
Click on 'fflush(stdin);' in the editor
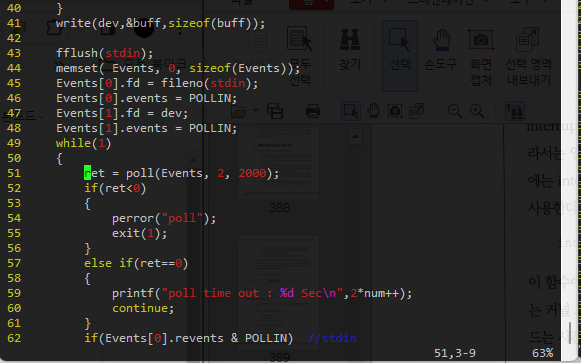click(104, 53)
